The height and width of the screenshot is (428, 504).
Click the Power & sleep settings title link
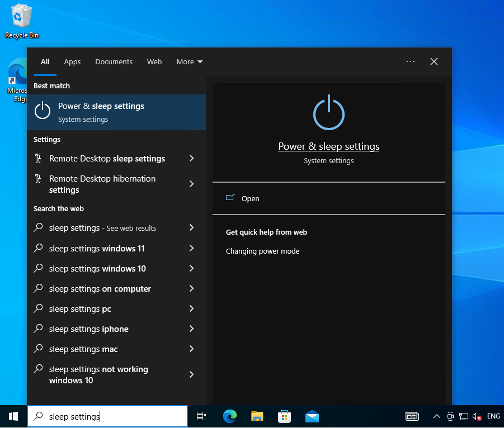pos(329,146)
